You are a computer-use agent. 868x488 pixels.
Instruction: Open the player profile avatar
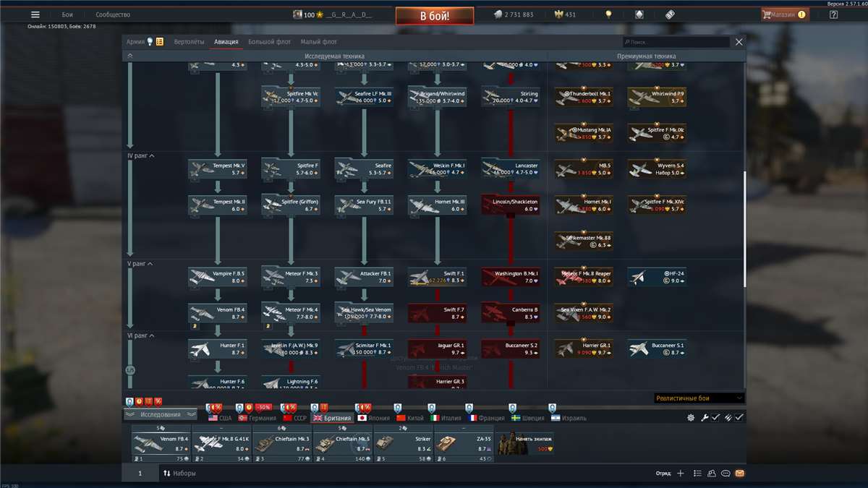coord(297,14)
